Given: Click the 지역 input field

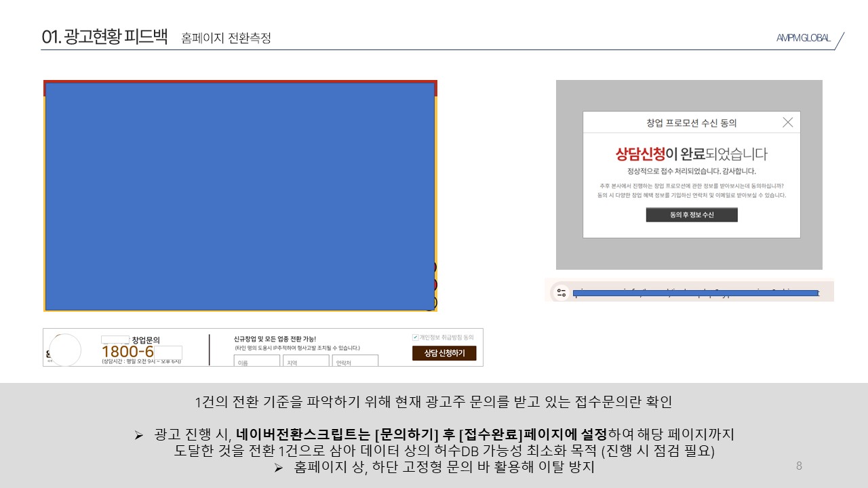Looking at the screenshot, I should pos(306,361).
